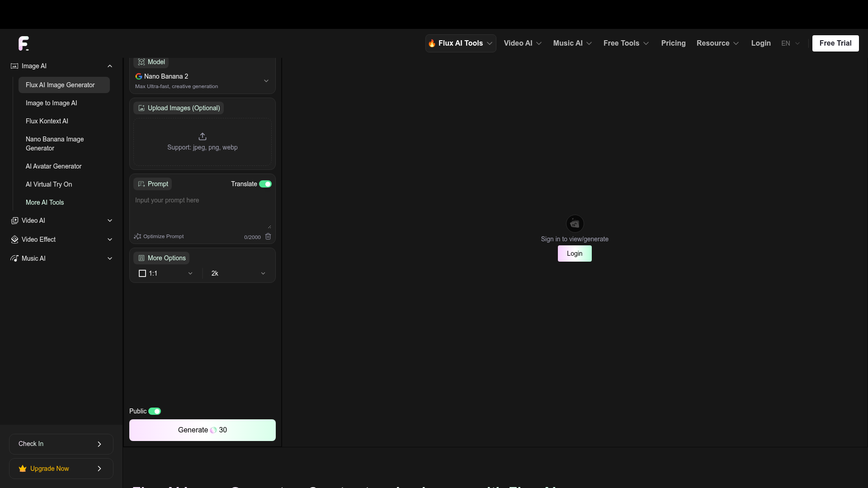The height and width of the screenshot is (488, 868).
Task: Click the Check In button
Action: click(61, 444)
